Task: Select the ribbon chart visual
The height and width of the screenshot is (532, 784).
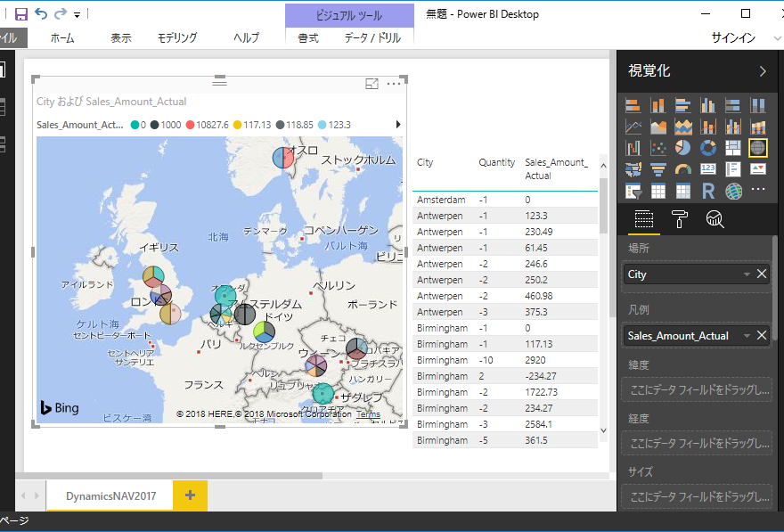Action: [x=758, y=127]
